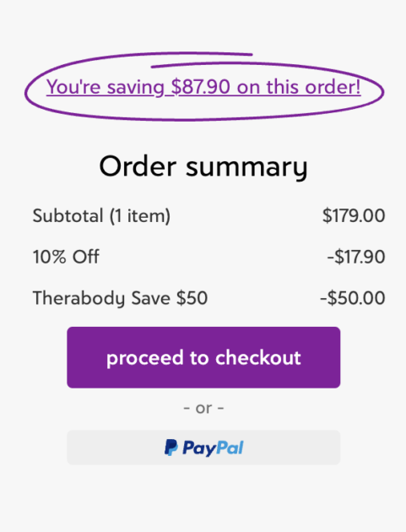Click the word "proceed" on purple button
The width and height of the screenshot is (406, 532).
tap(145, 359)
